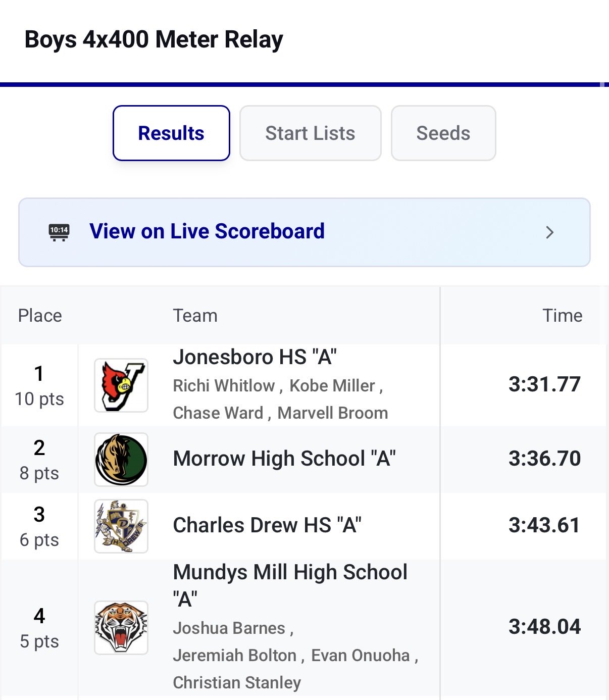The height and width of the screenshot is (700, 609).
Task: Open Jonesboro HS "A" team page
Action: click(x=255, y=357)
